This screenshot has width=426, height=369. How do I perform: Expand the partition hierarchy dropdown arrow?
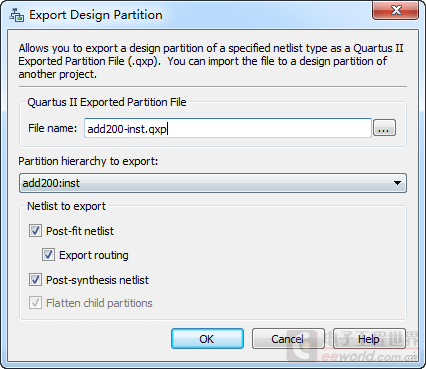[x=397, y=183]
